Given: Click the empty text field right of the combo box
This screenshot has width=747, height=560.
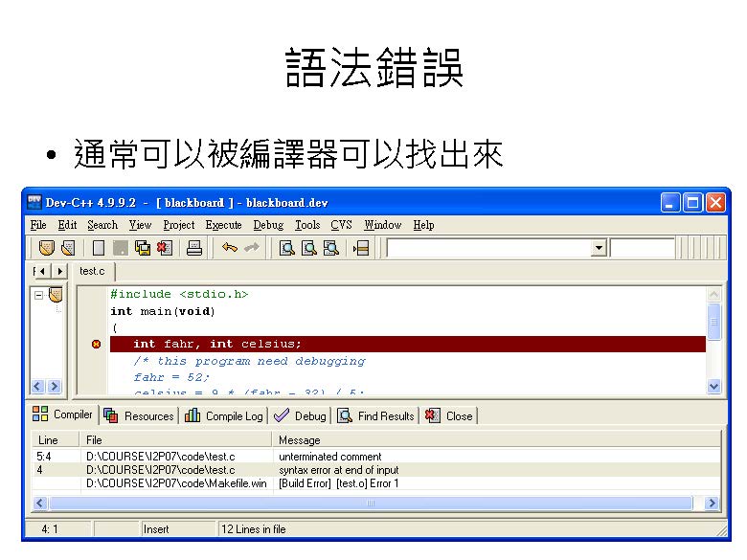Looking at the screenshot, I should tap(642, 249).
